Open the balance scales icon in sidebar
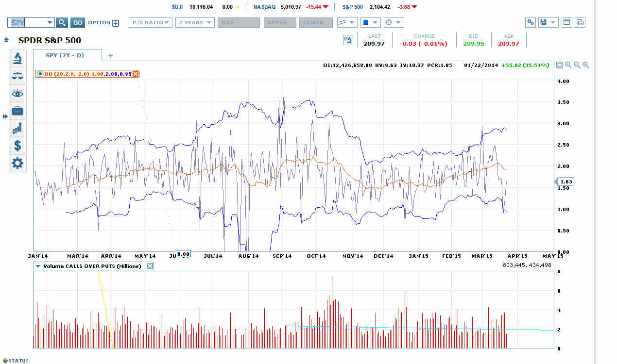The image size is (617, 364). (x=17, y=76)
